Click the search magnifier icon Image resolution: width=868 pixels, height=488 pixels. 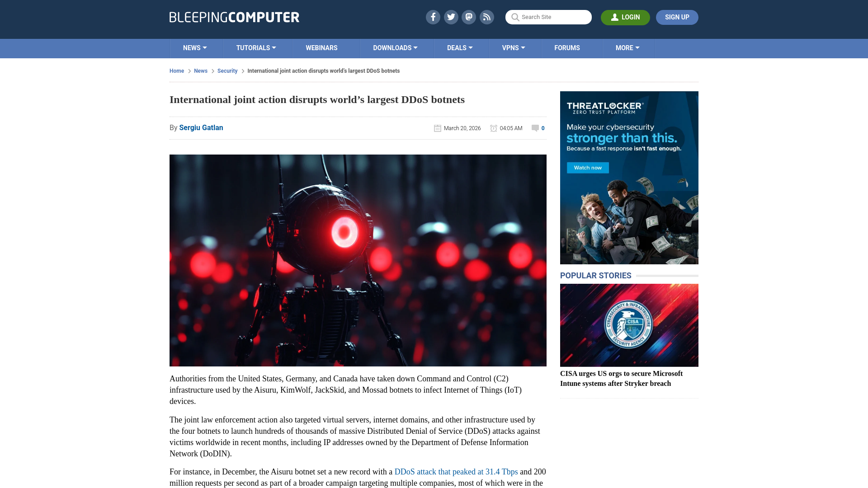coord(515,17)
